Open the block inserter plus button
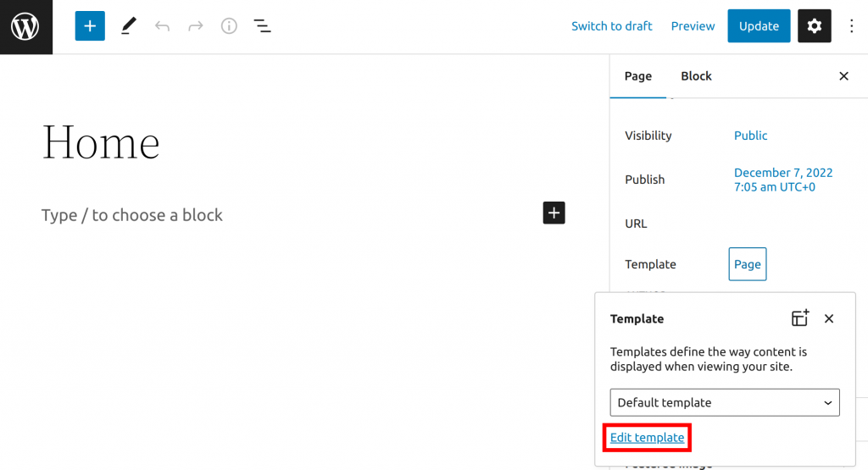 [x=90, y=26]
